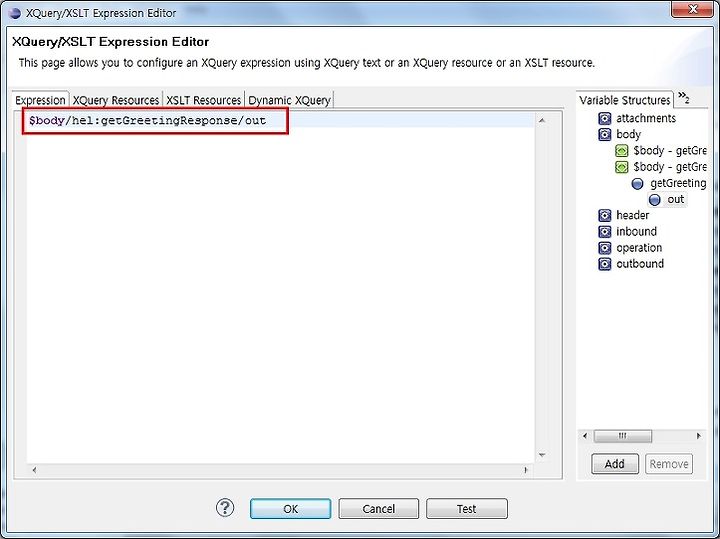Click into the expression text editor line
The height and width of the screenshot is (539, 720).
[x=280, y=121]
